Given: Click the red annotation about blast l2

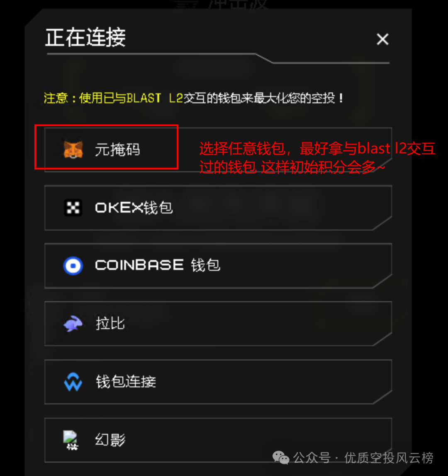Looking at the screenshot, I should click(317, 158).
